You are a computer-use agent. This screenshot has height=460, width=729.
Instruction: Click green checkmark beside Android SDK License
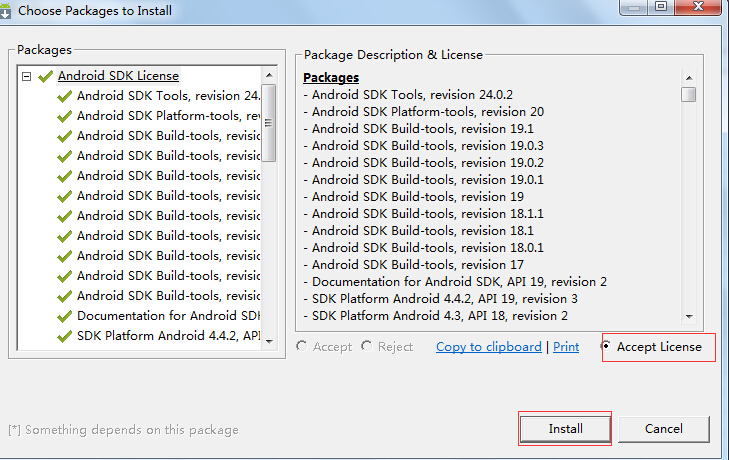pyautogui.click(x=45, y=76)
